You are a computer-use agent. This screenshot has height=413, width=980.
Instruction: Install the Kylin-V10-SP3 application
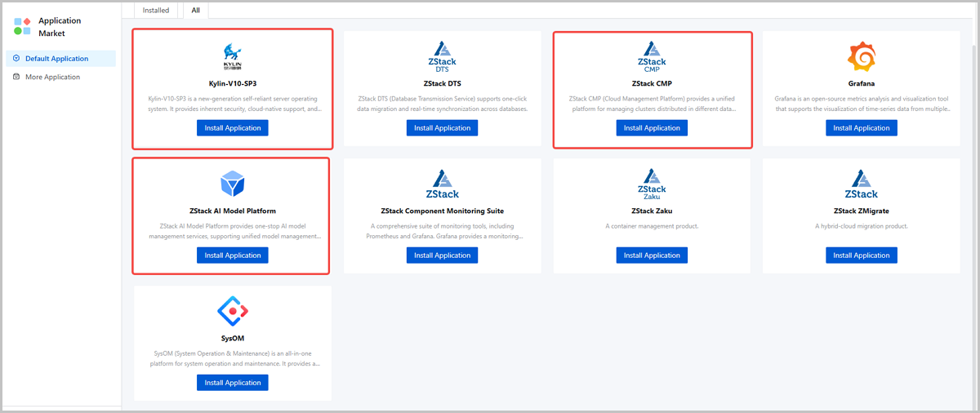pos(233,128)
